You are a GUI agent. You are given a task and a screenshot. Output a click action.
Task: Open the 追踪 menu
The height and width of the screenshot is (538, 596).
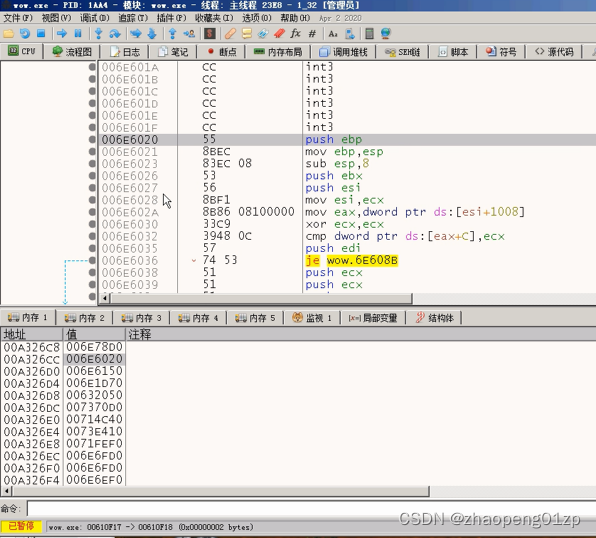click(x=133, y=18)
